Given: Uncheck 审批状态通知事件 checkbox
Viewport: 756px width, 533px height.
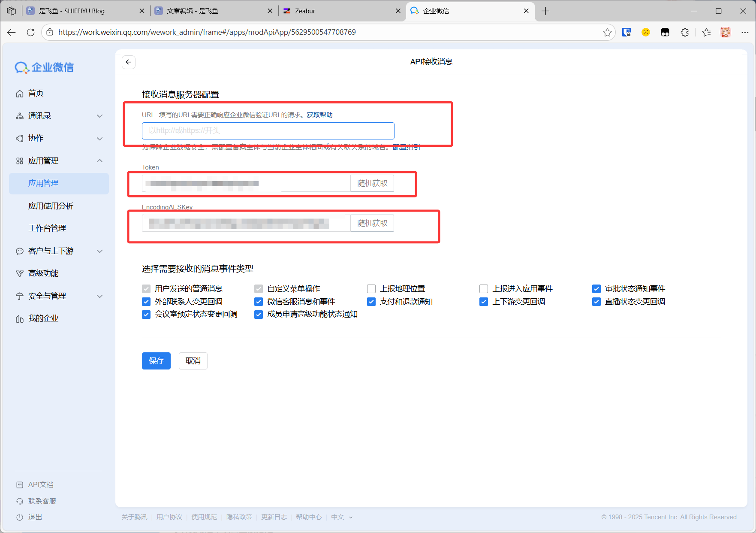Looking at the screenshot, I should (x=596, y=289).
